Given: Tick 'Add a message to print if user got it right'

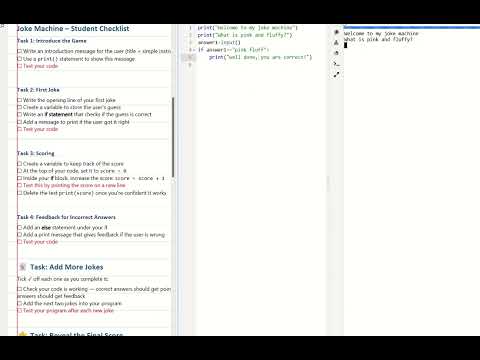Looking at the screenshot, I should click(19, 122).
